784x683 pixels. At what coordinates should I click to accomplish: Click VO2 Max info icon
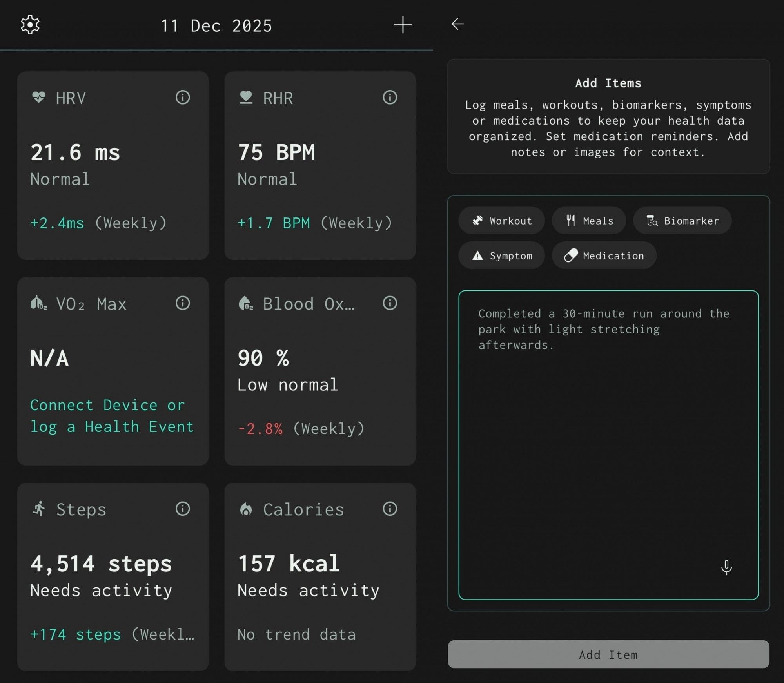coord(183,303)
